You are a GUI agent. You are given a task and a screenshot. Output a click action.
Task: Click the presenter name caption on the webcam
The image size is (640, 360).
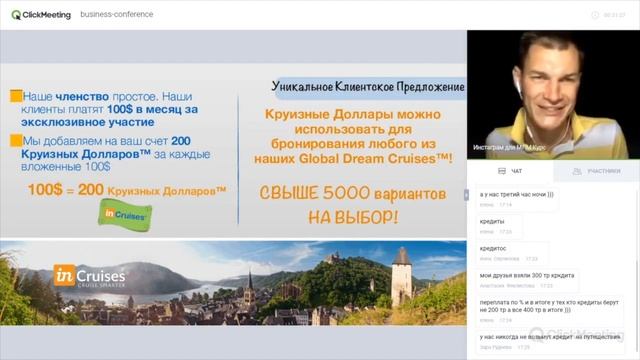(509, 147)
